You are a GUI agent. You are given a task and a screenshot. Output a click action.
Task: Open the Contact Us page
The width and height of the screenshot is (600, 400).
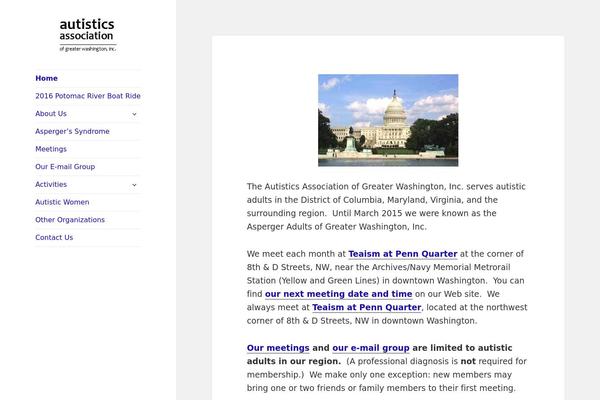tap(54, 237)
